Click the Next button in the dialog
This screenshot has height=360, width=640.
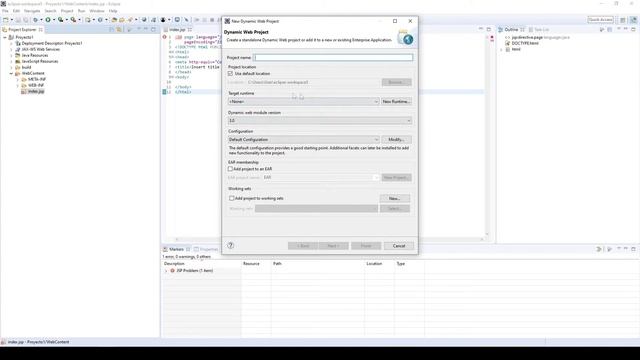[333, 246]
